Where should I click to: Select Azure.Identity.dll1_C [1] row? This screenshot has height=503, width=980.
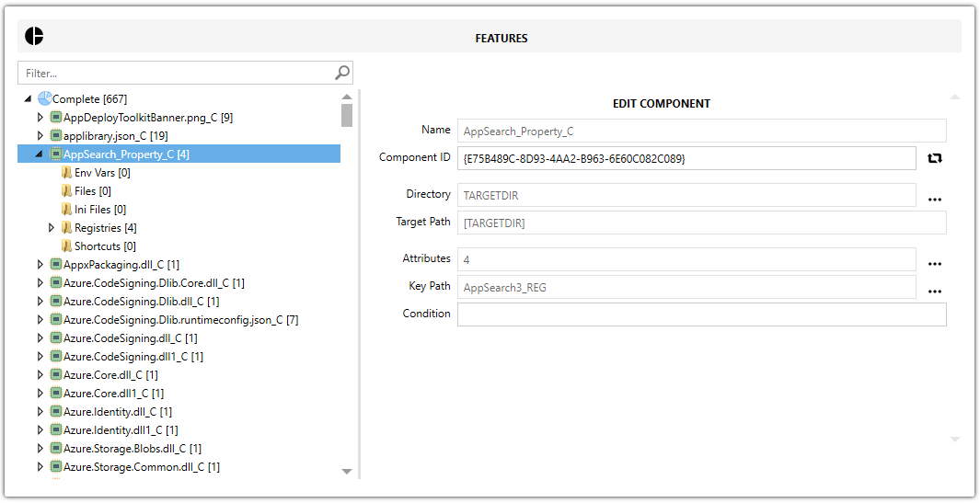tap(120, 429)
